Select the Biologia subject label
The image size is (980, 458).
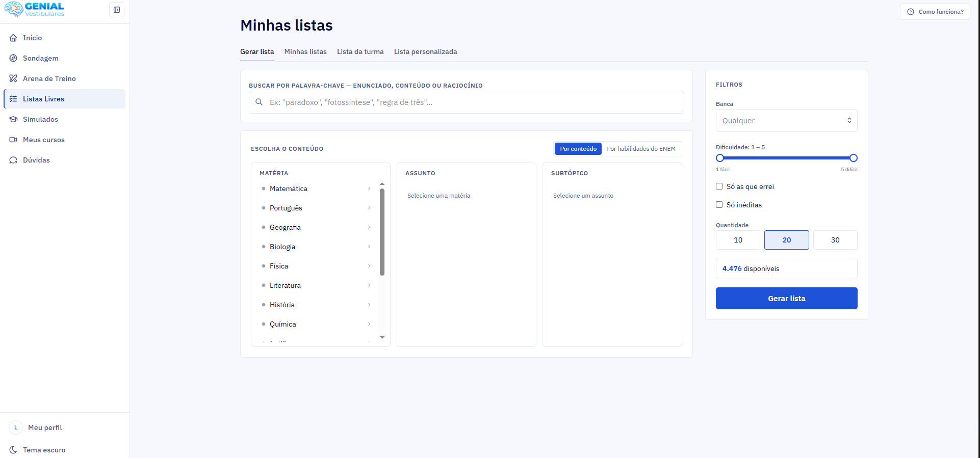tap(282, 247)
